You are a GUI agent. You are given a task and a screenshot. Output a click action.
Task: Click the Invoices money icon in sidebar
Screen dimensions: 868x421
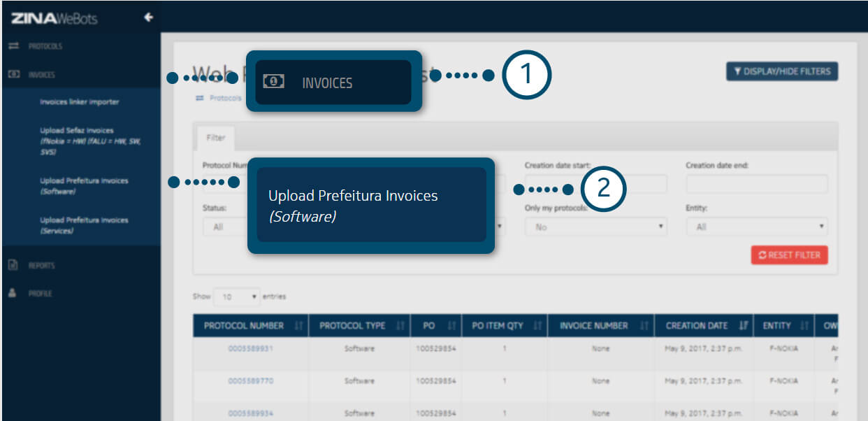tap(13, 74)
